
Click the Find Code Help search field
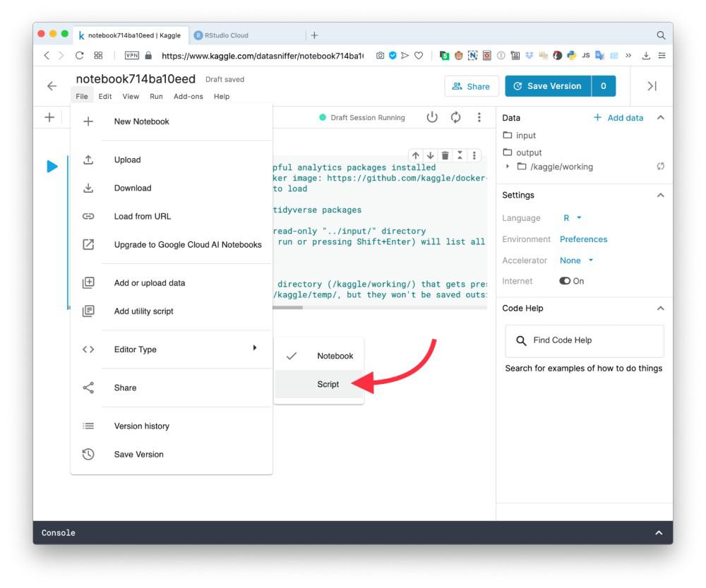(x=585, y=340)
